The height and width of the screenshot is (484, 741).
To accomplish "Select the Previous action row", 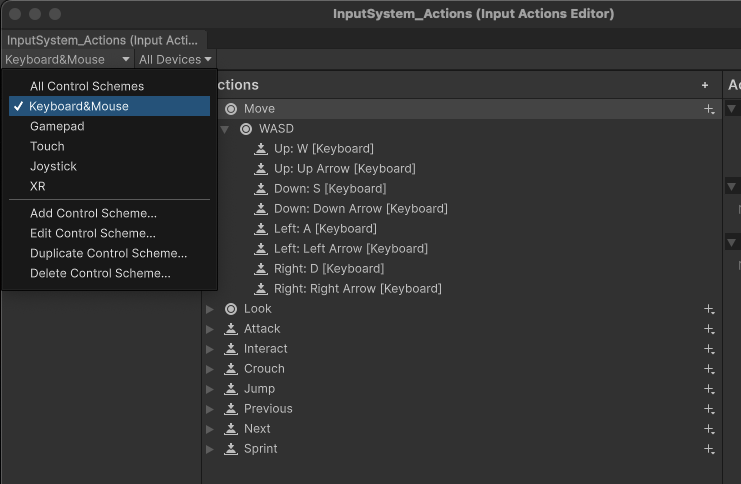I will pos(268,409).
